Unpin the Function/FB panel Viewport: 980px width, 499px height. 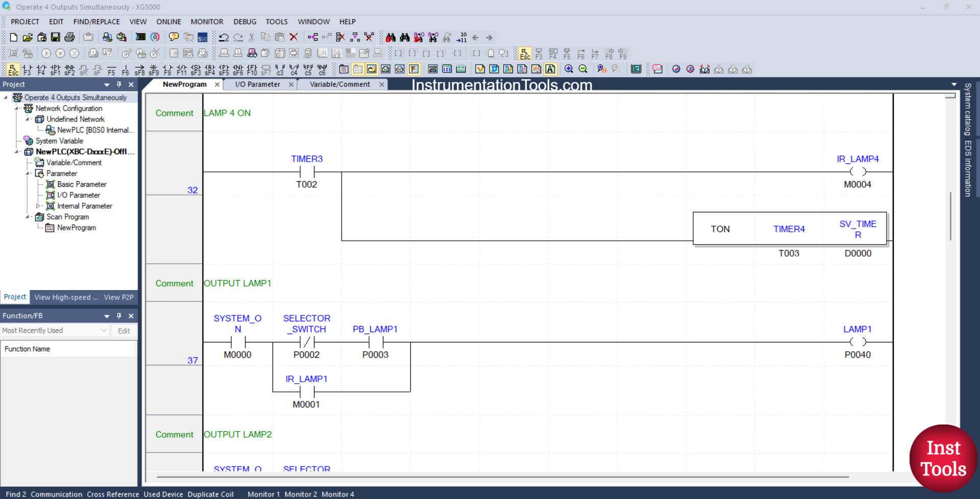119,315
